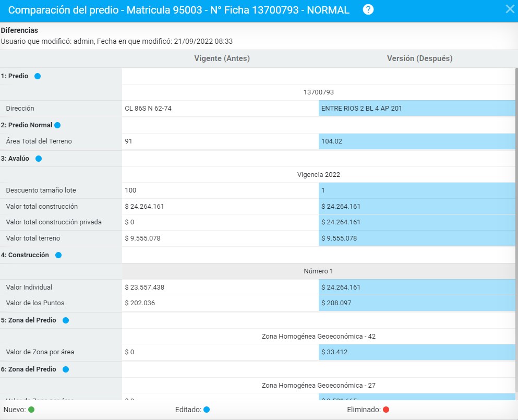Select the Versión (Después) column header
The height and width of the screenshot is (420, 518).
click(x=419, y=58)
